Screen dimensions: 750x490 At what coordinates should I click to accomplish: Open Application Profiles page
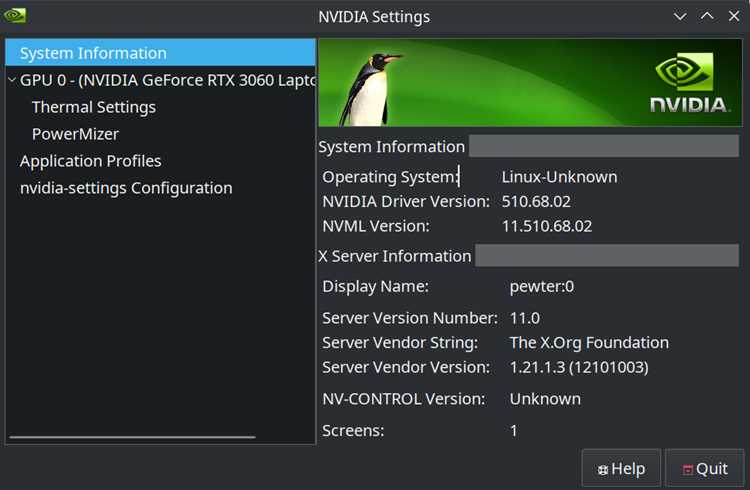[90, 161]
